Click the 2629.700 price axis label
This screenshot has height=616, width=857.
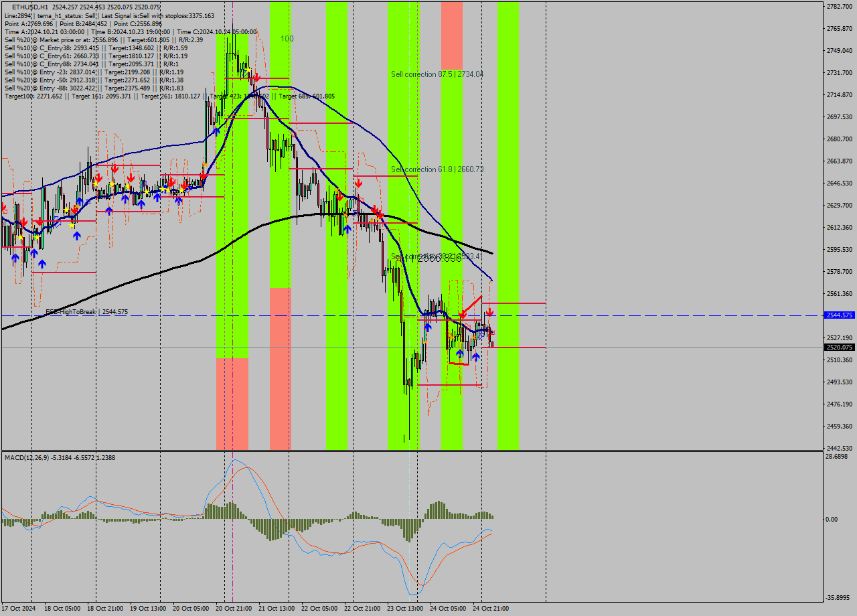[x=840, y=205]
